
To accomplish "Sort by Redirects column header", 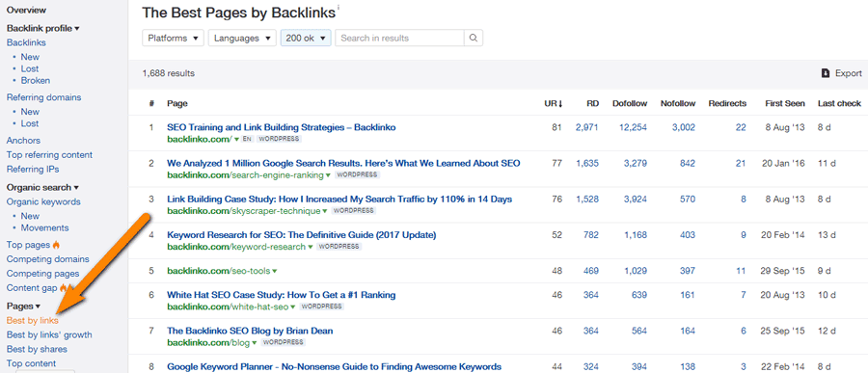I will 727,103.
